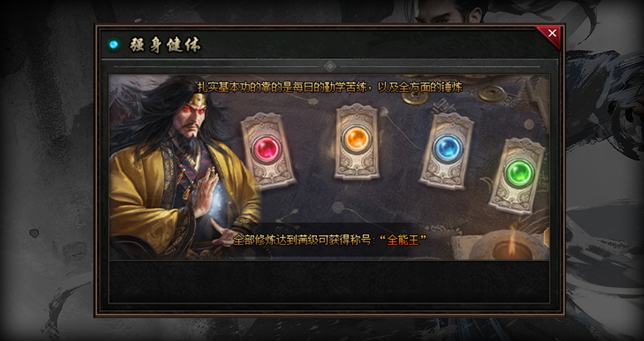Click the ornament in the divider line
This screenshot has height=341, width=644.
click(x=330, y=66)
